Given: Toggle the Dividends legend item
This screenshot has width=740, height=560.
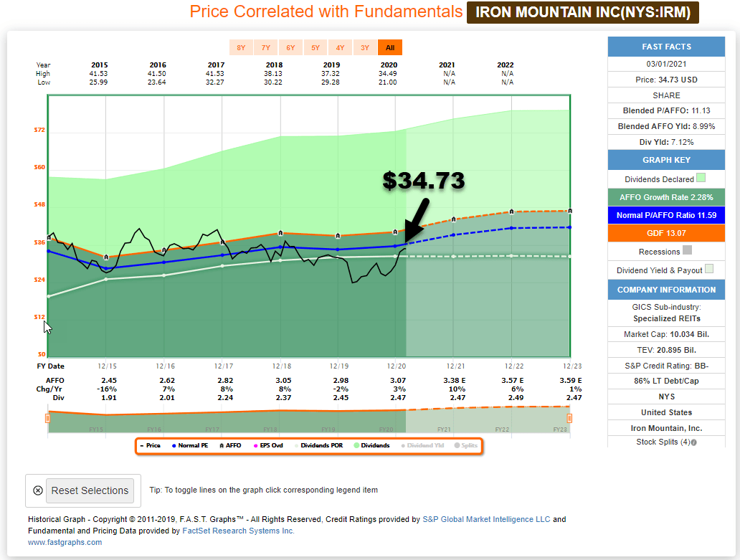Looking at the screenshot, I should tap(372, 445).
